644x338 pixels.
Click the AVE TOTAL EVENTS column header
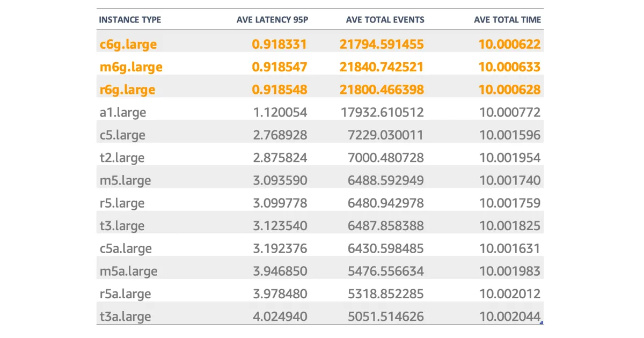(x=385, y=20)
